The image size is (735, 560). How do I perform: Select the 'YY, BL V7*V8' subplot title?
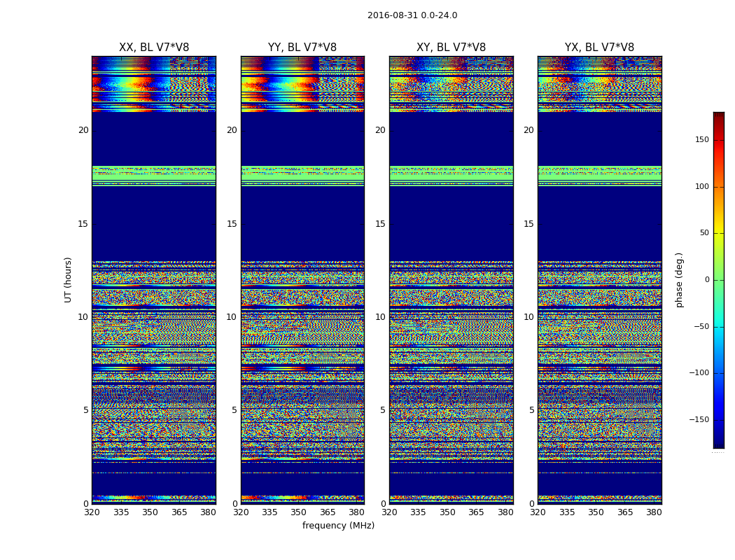tap(302, 48)
